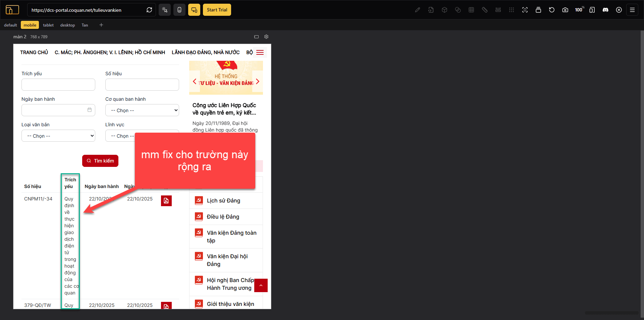Open the Cơ quan ban hành dropdown
The image size is (644, 320).
coord(142,110)
